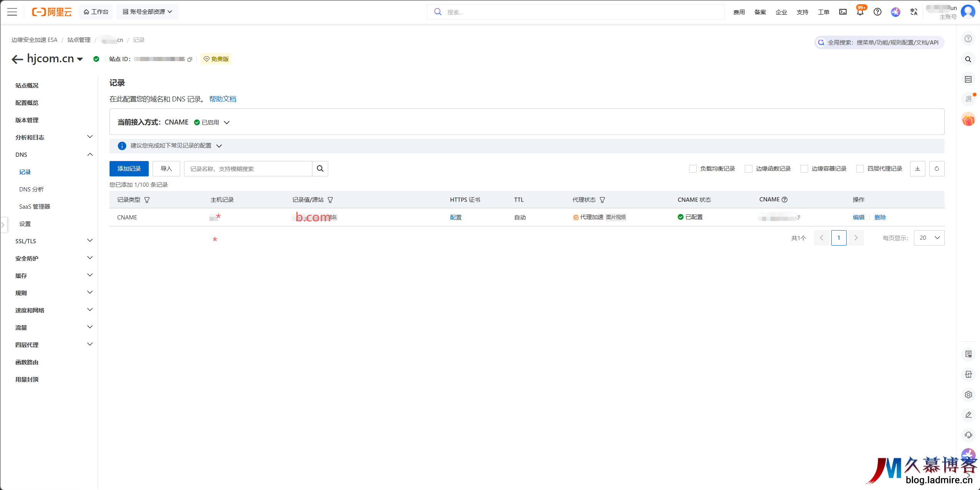Image resolution: width=980 pixels, height=490 pixels.
Task: Open the notifications bell icon
Action: coord(860,12)
